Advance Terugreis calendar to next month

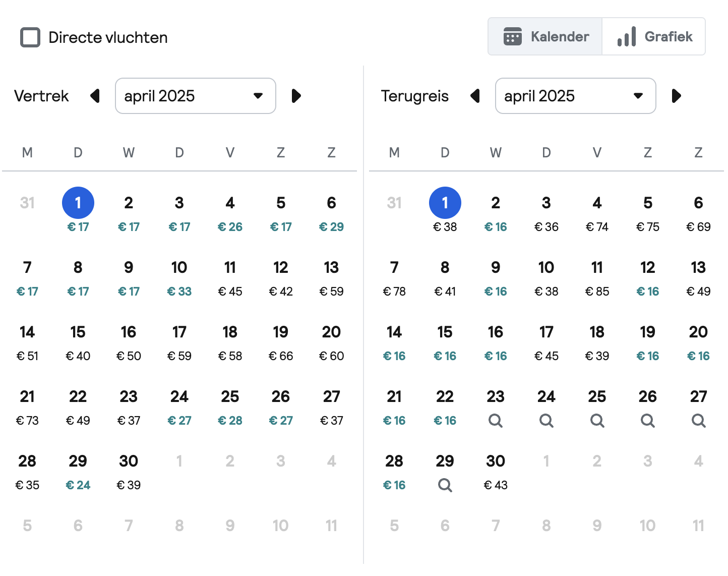[677, 96]
